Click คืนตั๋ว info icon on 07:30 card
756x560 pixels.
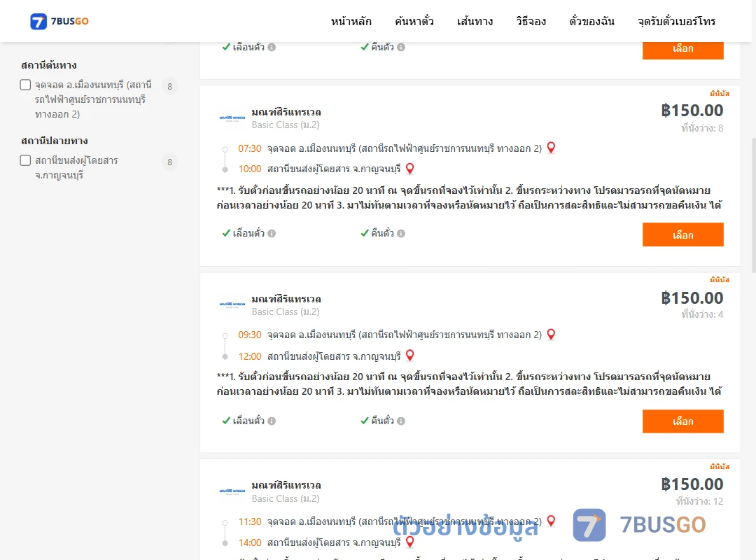tap(401, 234)
